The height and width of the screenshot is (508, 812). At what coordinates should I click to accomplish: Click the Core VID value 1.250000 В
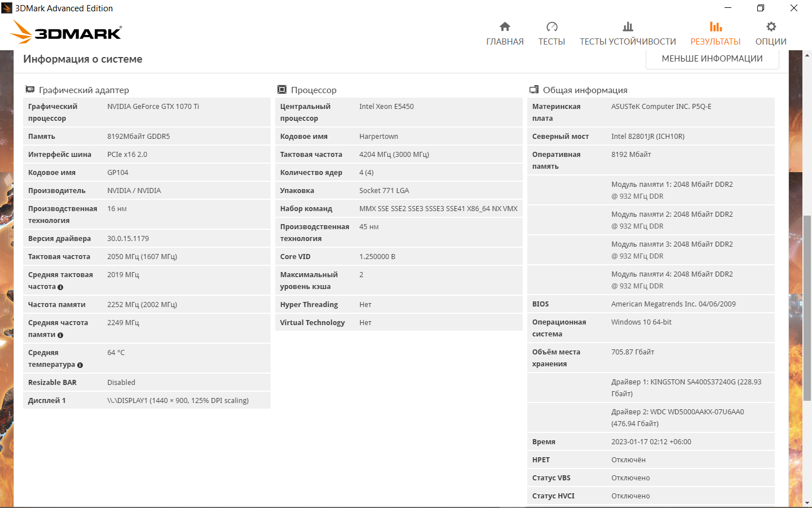(x=377, y=257)
